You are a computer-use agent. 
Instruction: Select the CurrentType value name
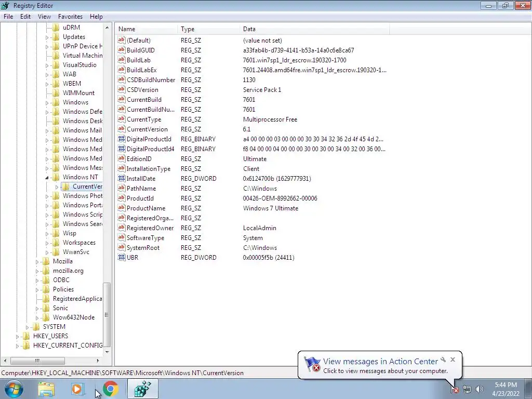tap(144, 119)
